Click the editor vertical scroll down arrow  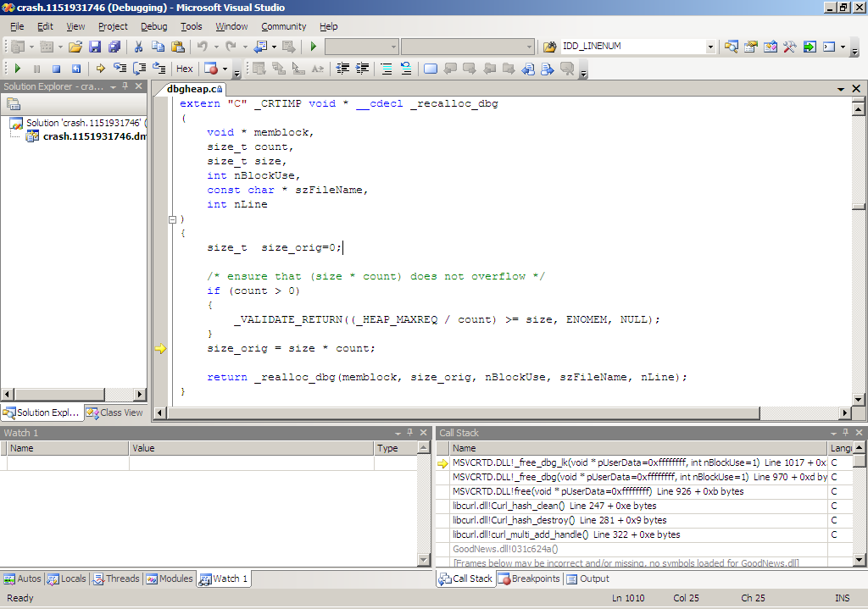[x=858, y=399]
